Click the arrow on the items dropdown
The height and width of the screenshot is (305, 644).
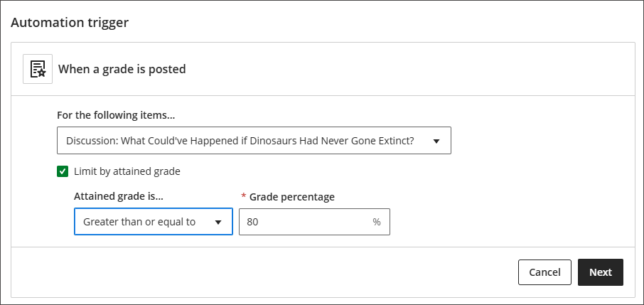[x=436, y=141]
